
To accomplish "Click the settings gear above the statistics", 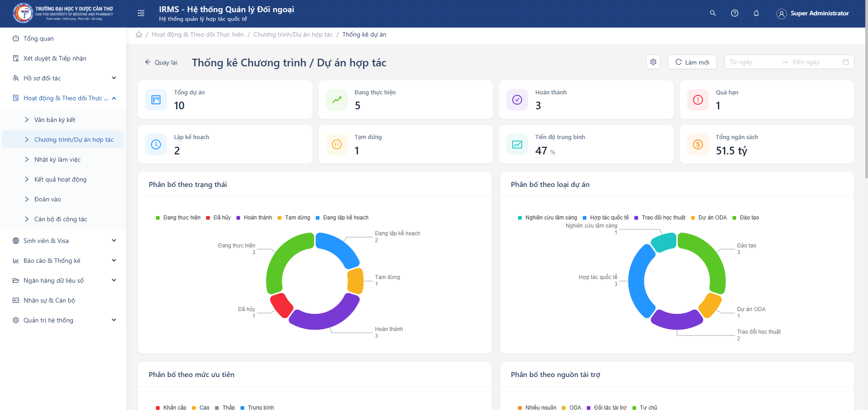I will tap(653, 62).
